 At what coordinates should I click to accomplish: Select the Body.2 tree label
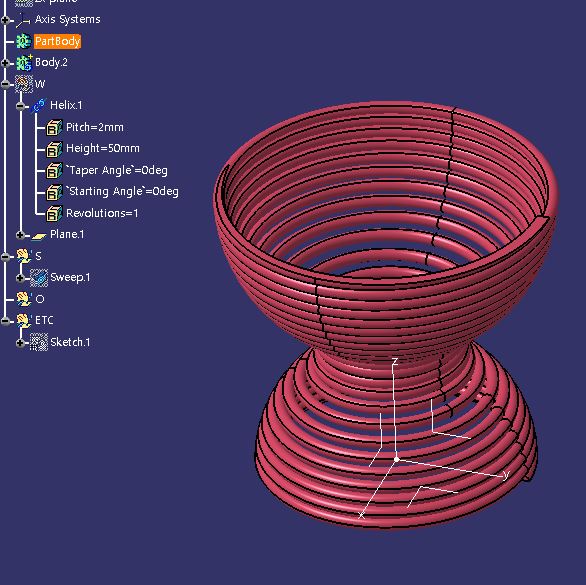pos(51,62)
